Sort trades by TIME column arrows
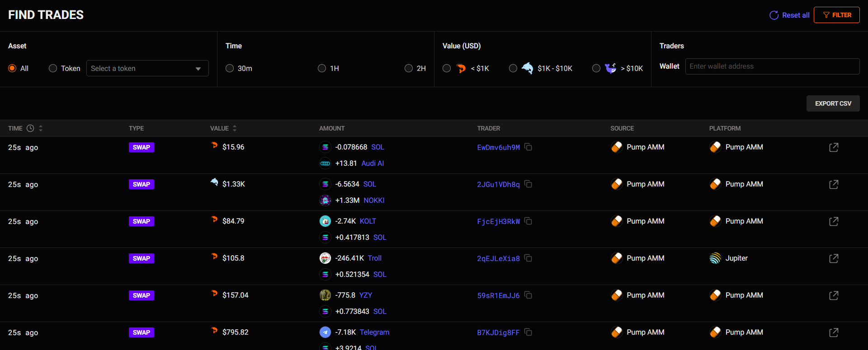Viewport: 868px width, 350px height. coord(41,128)
